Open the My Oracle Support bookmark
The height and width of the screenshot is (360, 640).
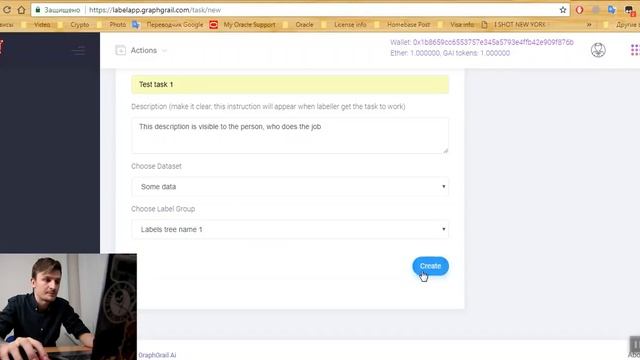click(242, 24)
